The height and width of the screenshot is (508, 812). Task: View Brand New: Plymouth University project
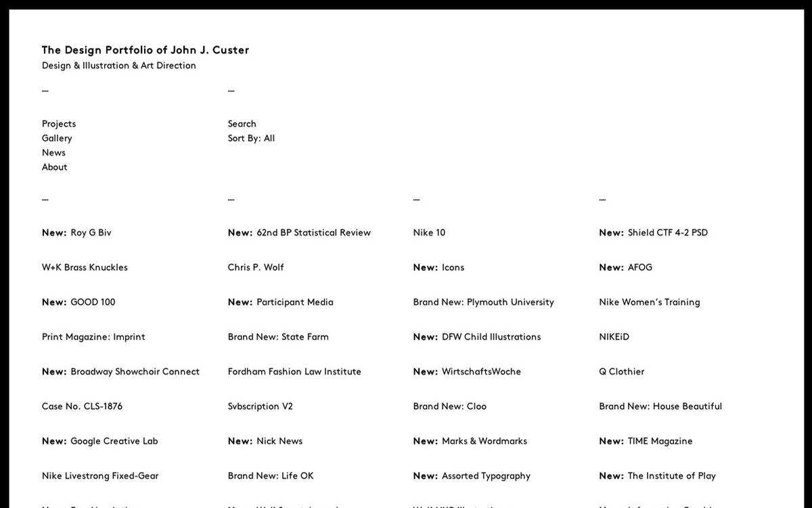point(483,302)
